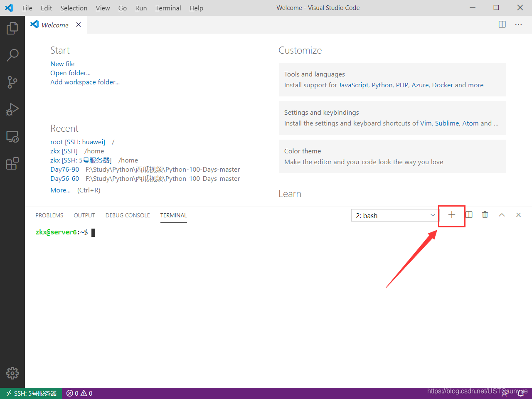The image size is (532, 399).
Task: Close the Welcome tab
Action: tap(79, 25)
